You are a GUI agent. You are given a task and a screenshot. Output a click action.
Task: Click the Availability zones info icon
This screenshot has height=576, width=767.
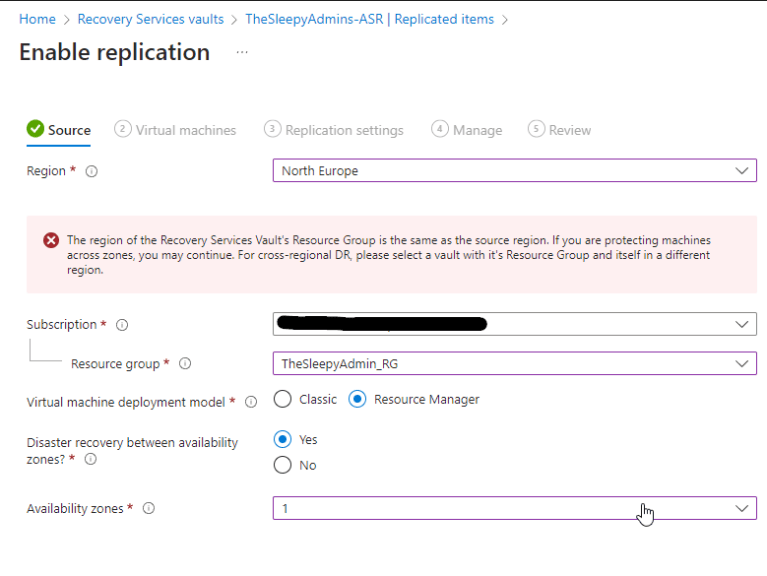(x=149, y=509)
